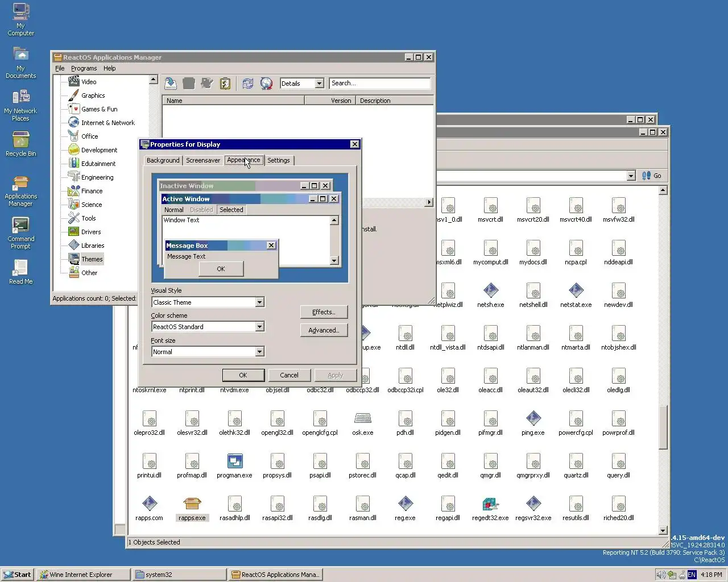Click the Start button
This screenshot has height=582, width=728.
pyautogui.click(x=17, y=575)
